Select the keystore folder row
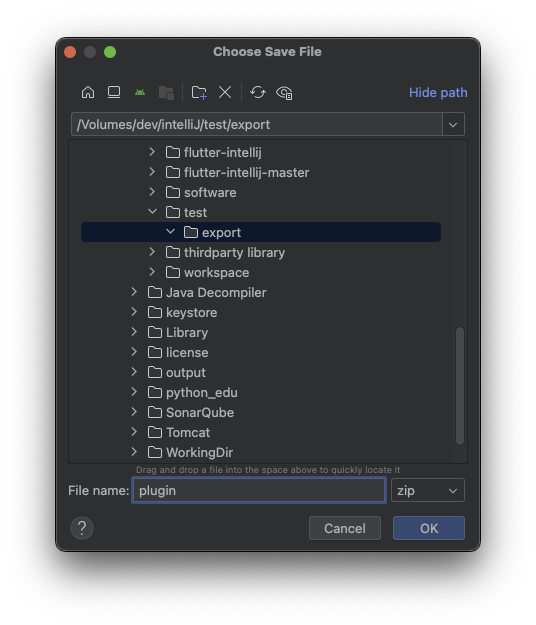 tap(261, 312)
